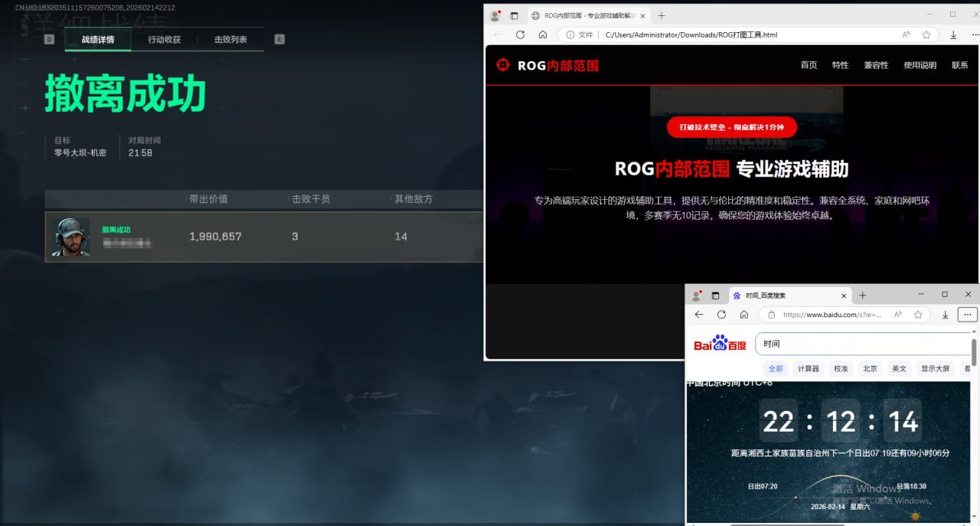Switch to the 击败列表 tab
The image size is (980, 526).
(x=230, y=40)
